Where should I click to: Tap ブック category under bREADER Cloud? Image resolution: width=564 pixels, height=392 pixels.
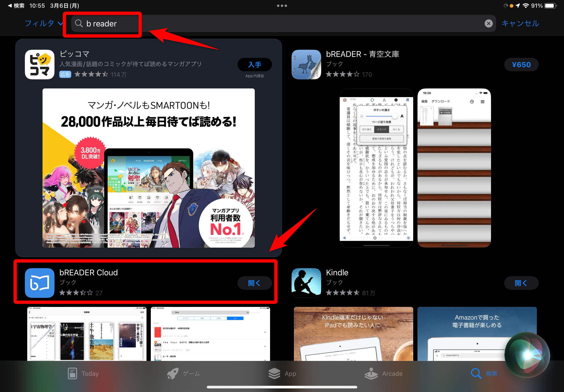[x=68, y=283]
